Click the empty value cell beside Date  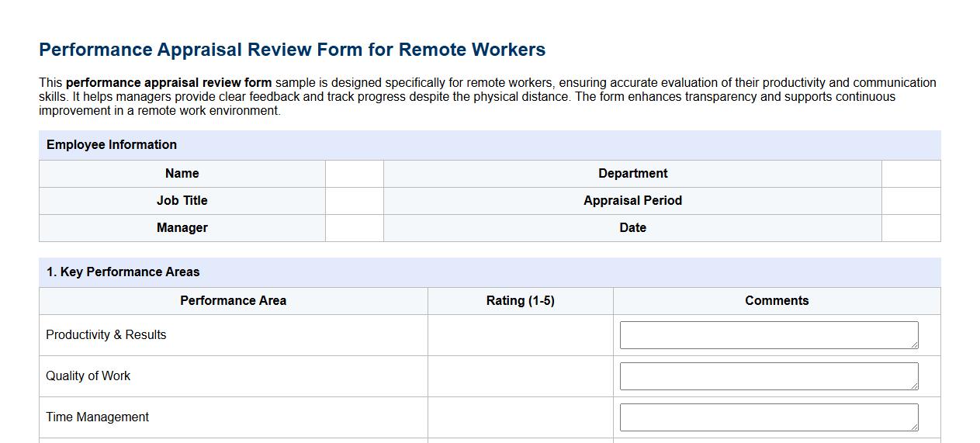(x=911, y=228)
